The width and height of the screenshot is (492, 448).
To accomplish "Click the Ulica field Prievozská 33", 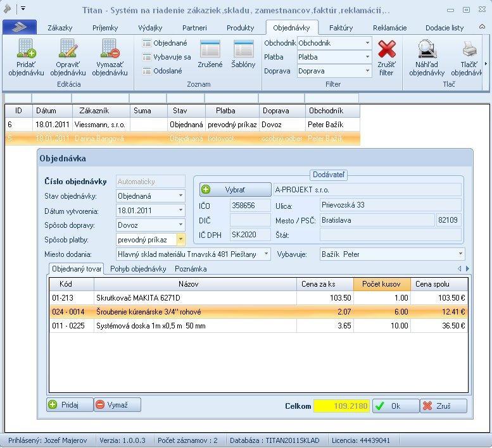I will (x=391, y=205).
